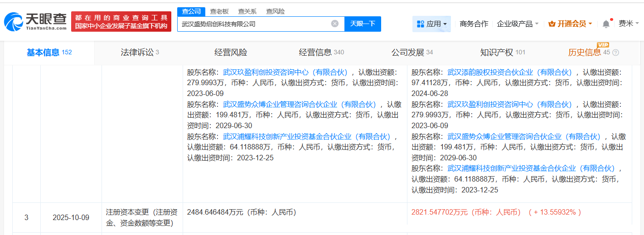This screenshot has width=644, height=235.
Task: Open the 应用 apps dropdown
Action: [431, 24]
